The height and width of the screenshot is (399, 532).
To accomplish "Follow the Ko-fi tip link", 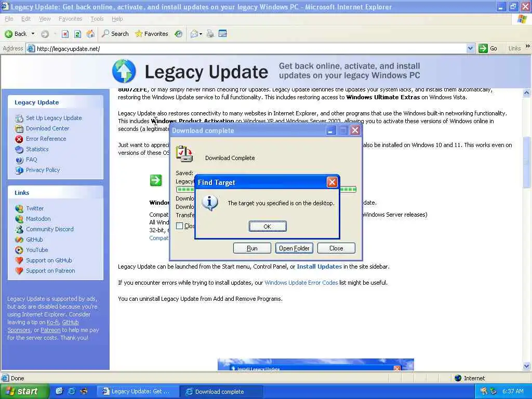I will coord(52,322).
